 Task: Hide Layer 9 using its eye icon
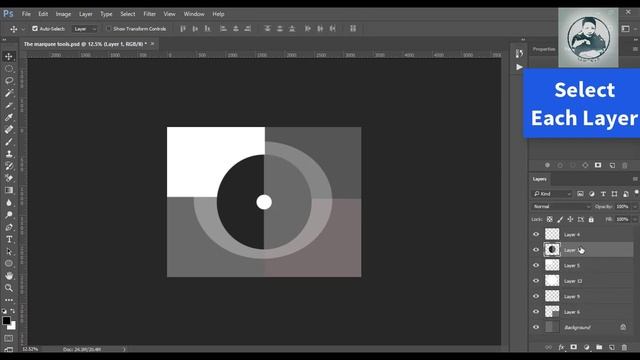(x=536, y=296)
